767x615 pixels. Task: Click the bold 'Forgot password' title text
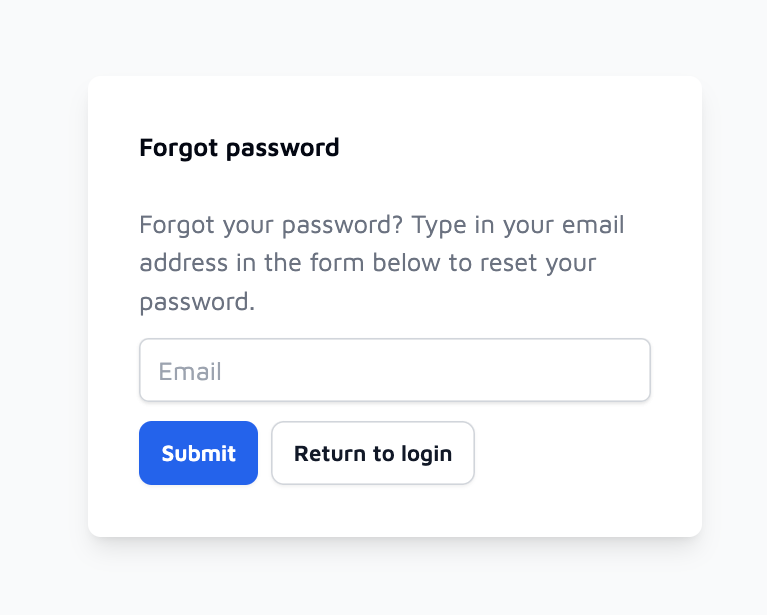coord(239,148)
